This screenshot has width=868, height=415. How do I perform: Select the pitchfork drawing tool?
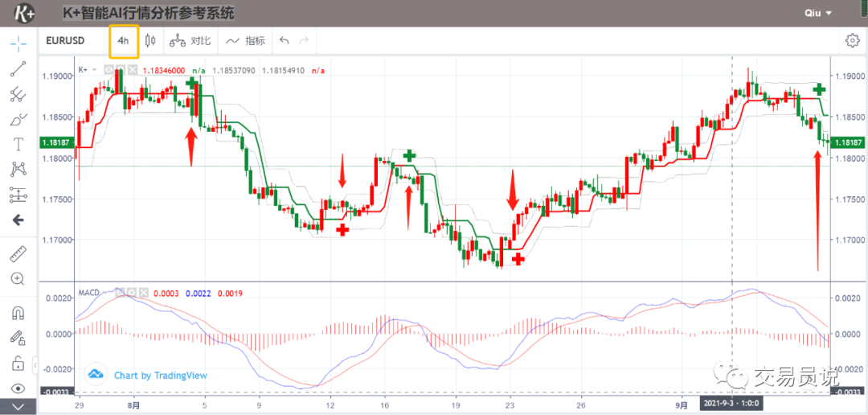click(x=18, y=94)
